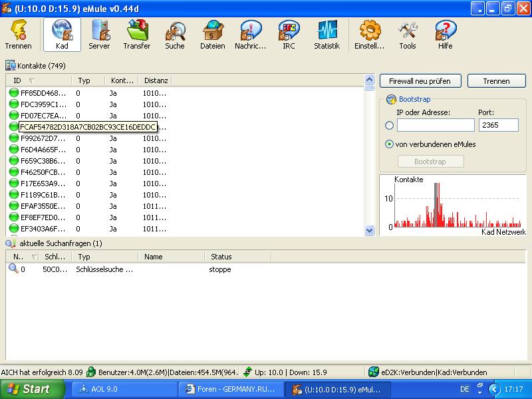Select 'von verbundenen eMules' radio button
532x399 pixels.
coord(390,144)
